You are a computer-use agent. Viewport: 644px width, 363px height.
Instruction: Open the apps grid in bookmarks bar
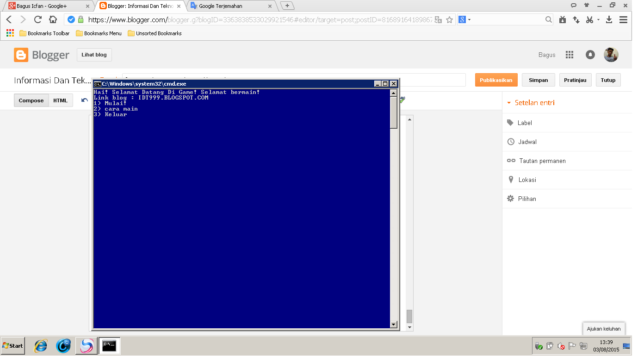(10, 33)
